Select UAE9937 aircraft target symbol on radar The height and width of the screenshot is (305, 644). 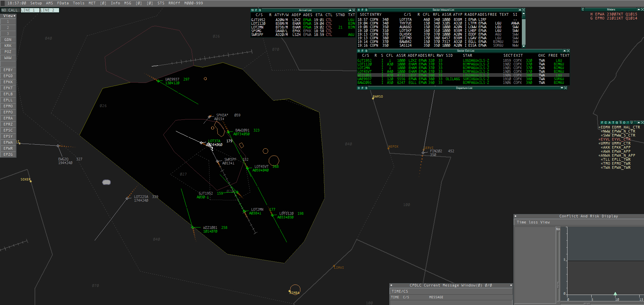click(158, 81)
